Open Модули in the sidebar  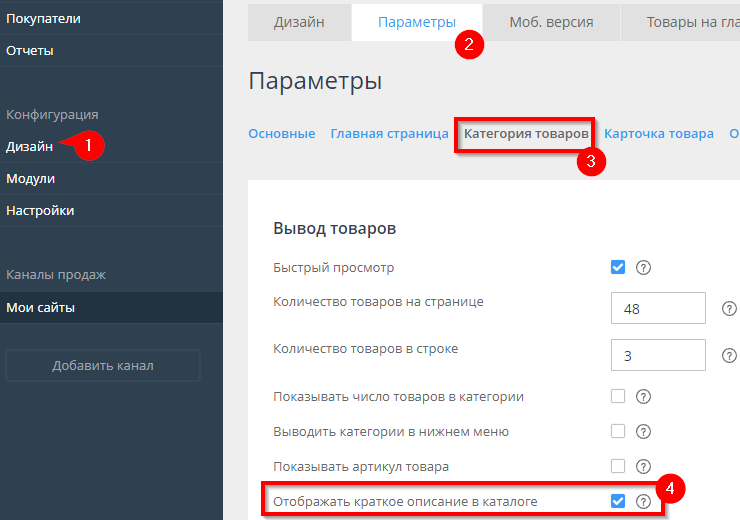coord(31,179)
